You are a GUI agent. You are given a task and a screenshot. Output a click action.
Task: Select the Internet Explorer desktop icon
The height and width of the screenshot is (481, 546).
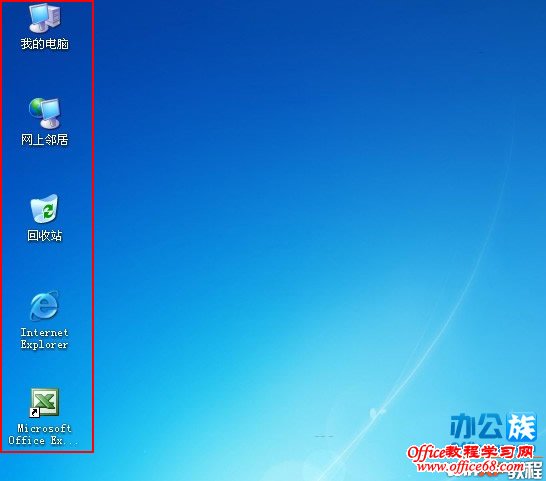[x=44, y=305]
